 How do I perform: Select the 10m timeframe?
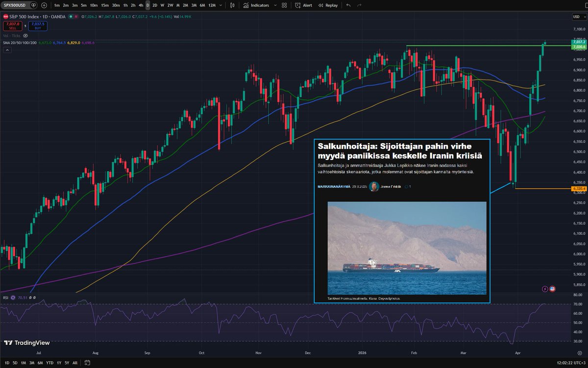pos(94,5)
